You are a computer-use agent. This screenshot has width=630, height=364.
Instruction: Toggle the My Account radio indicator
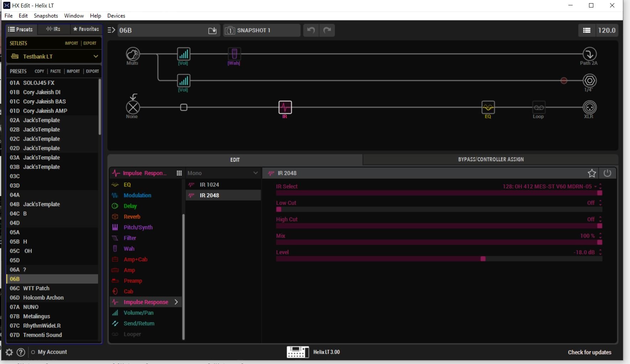[x=33, y=352]
